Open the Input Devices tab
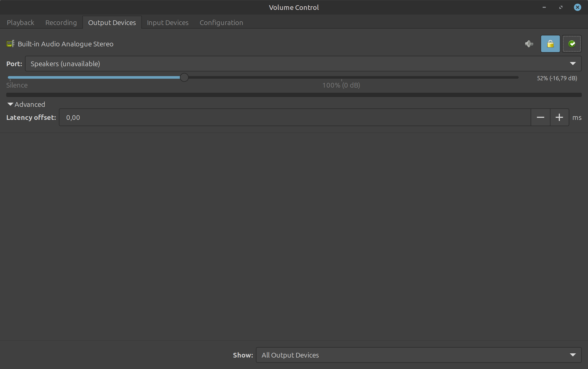588x369 pixels. 168,23
